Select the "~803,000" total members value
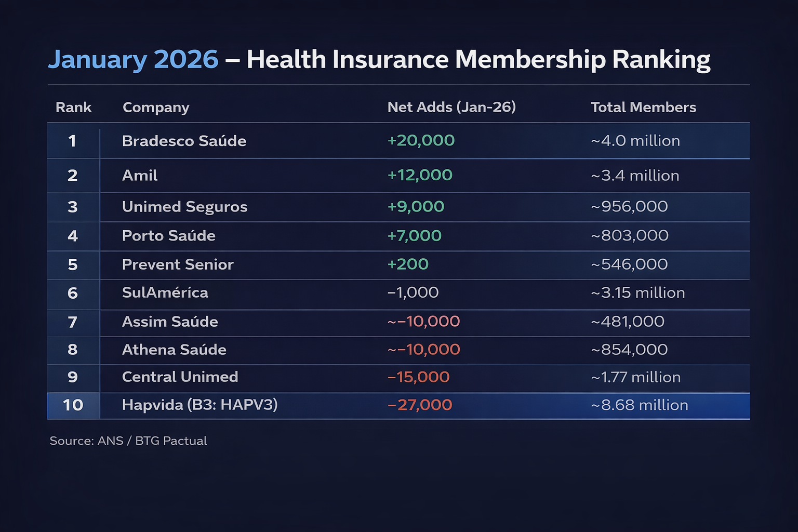 tap(630, 236)
